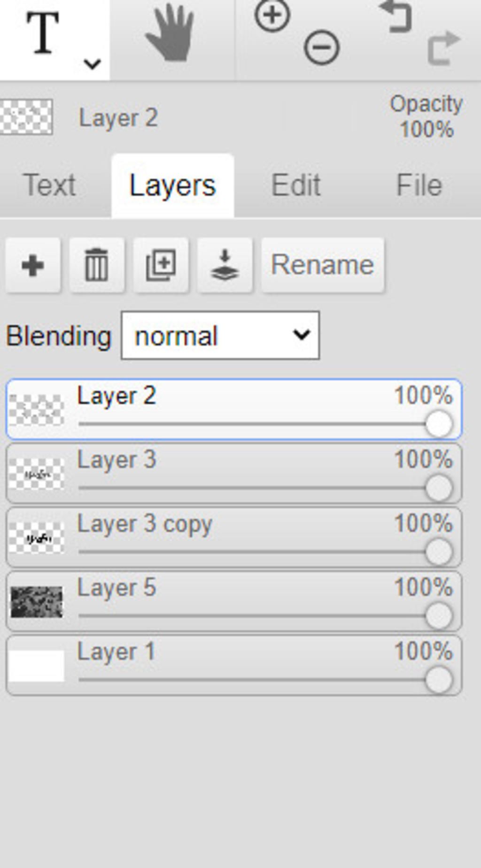Open the Edit tab
Viewport: 481px width, 868px height.
296,185
